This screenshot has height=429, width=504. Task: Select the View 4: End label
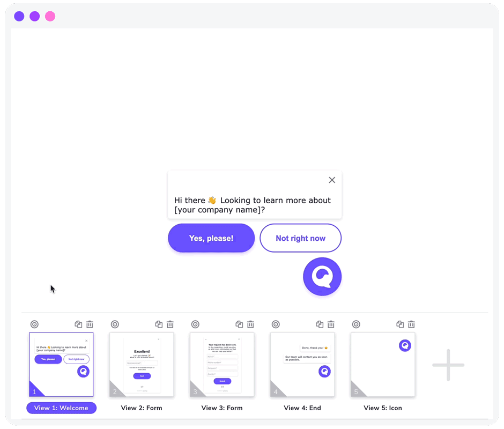click(302, 408)
